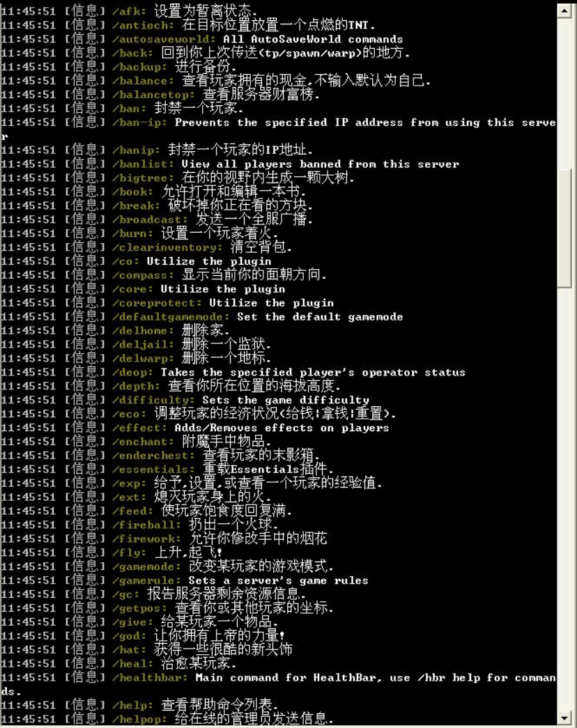Click the /enderchest command line
This screenshot has width=577, height=728.
coord(160,456)
